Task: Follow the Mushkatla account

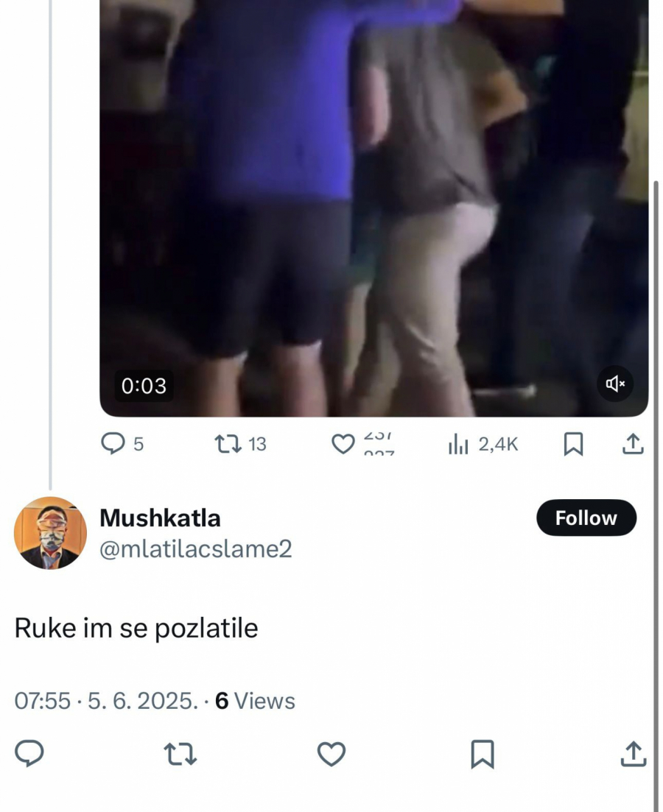Action: tap(586, 518)
